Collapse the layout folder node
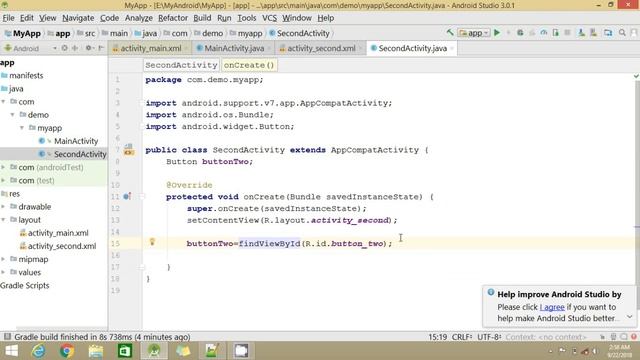The image size is (640, 360). (x=3, y=220)
